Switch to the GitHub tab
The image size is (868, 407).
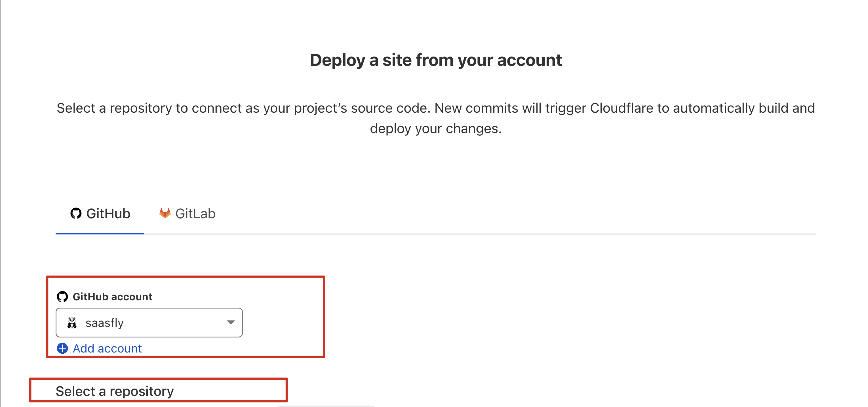(100, 214)
